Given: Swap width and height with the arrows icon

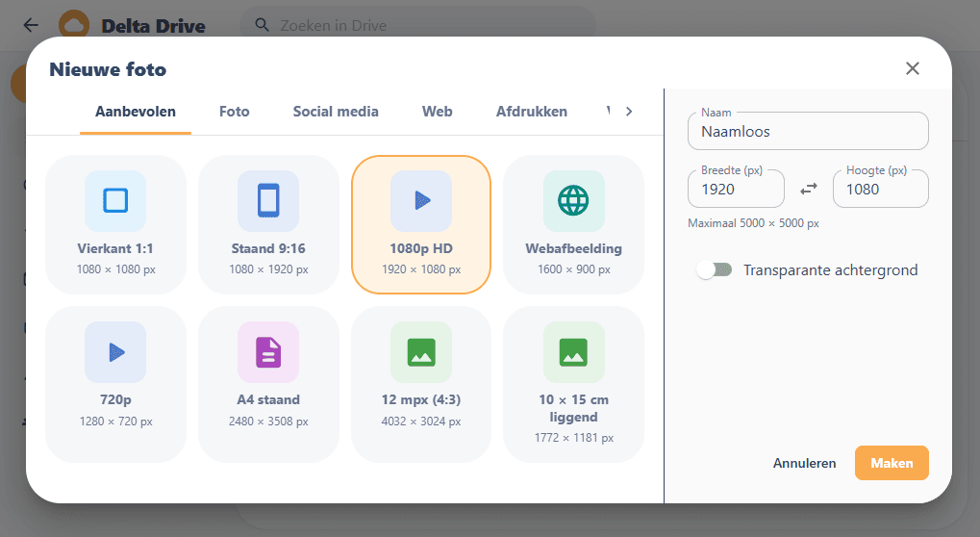Looking at the screenshot, I should 809,189.
